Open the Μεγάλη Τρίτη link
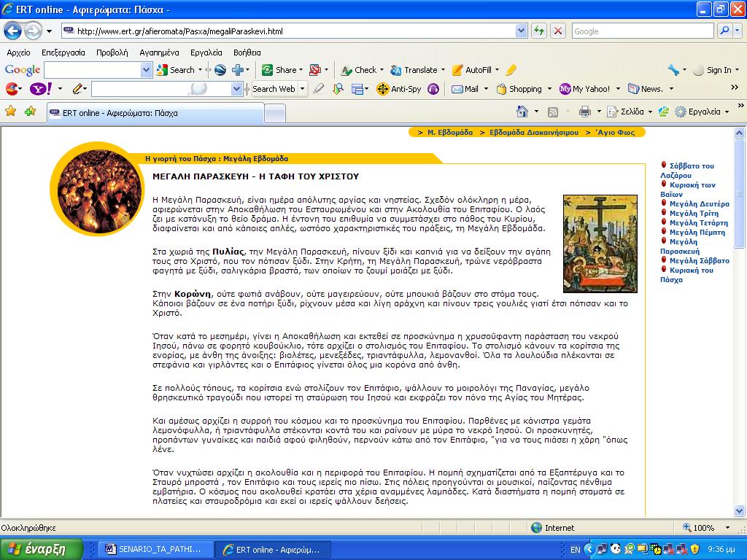The height and width of the screenshot is (560, 747). pos(694,214)
